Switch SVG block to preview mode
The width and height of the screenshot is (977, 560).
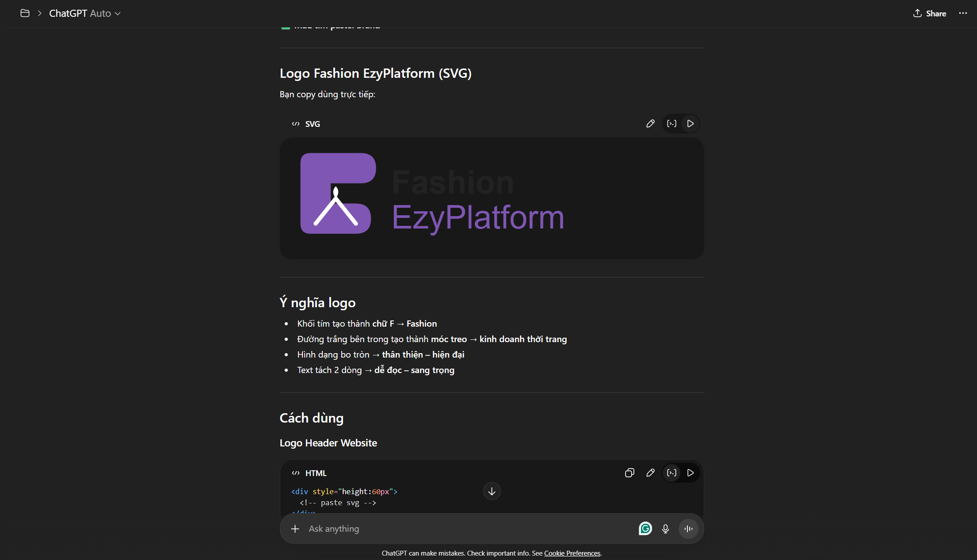tap(690, 124)
